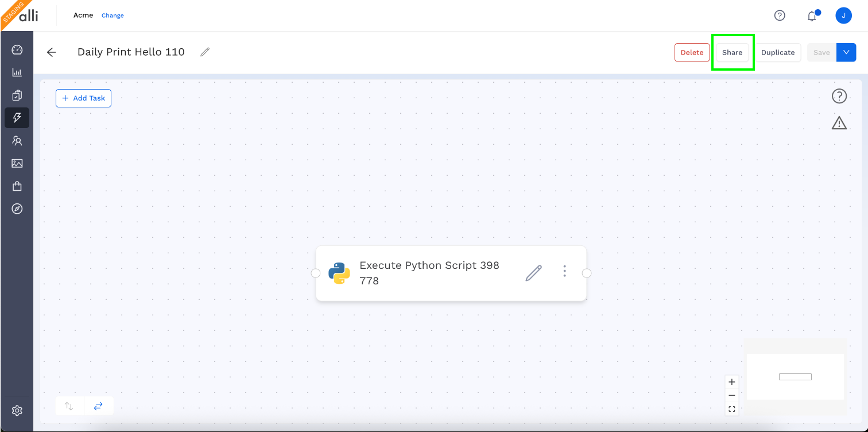Click Change link next to Acme
This screenshot has height=432, width=868.
tap(113, 16)
